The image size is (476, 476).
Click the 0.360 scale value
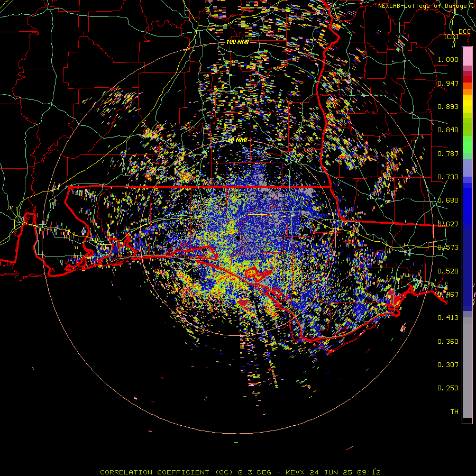click(448, 342)
